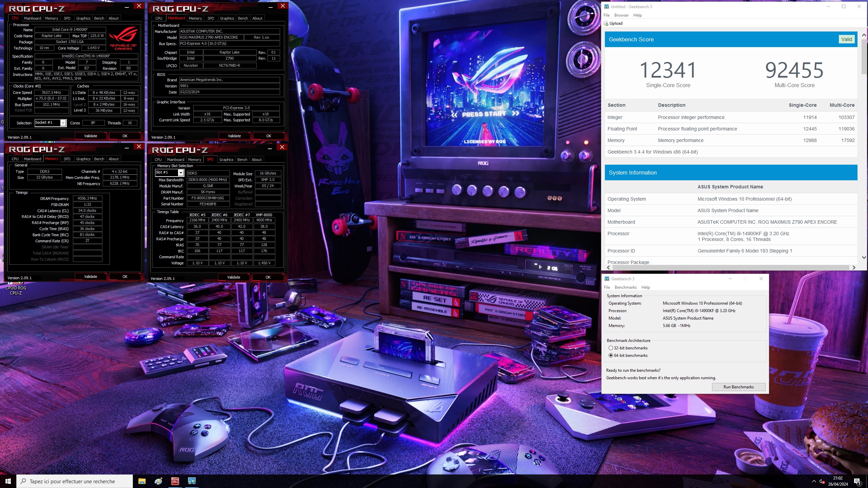The image size is (868, 488).
Task: Click the search magnifier in the taskbar
Action: click(23, 481)
